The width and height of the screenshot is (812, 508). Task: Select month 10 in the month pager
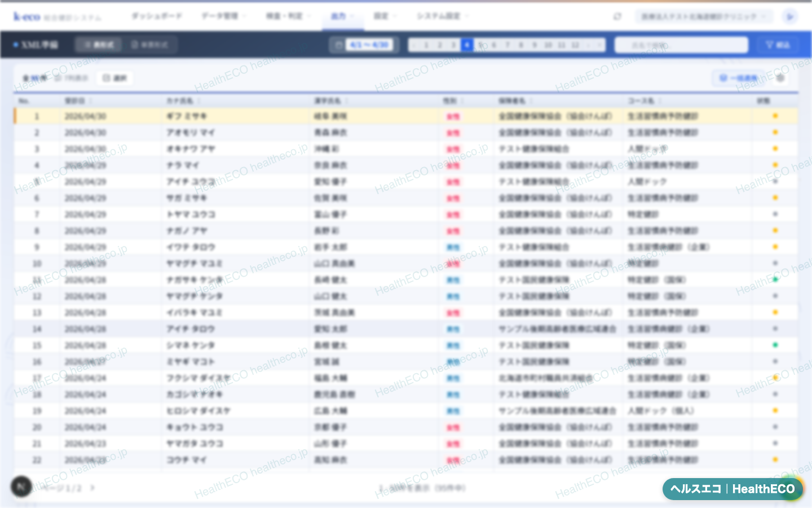(548, 45)
